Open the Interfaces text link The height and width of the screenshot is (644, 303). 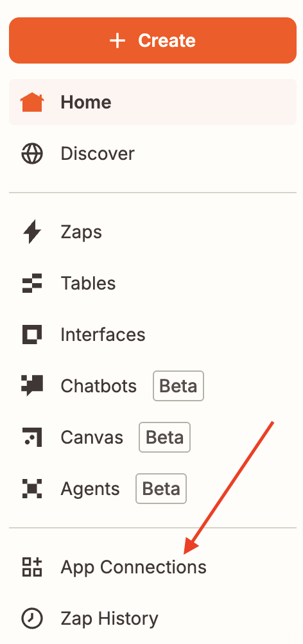click(x=103, y=335)
